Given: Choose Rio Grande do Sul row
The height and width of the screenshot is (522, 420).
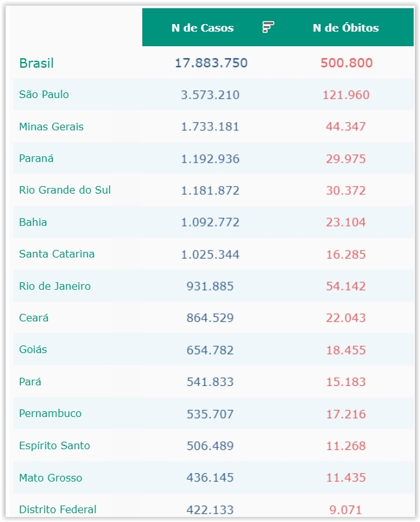Looking at the screenshot, I should click(x=65, y=190).
